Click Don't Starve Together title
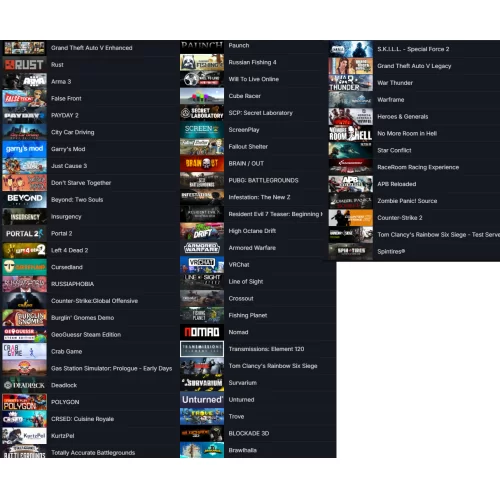 [81, 183]
